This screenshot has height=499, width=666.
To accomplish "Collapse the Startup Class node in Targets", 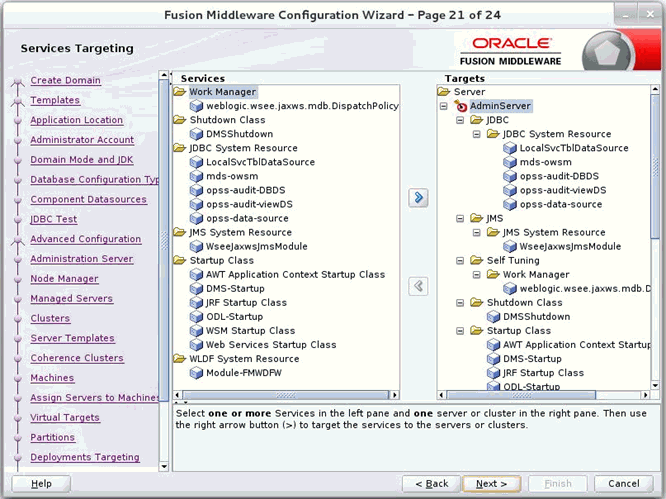I will [x=460, y=331].
